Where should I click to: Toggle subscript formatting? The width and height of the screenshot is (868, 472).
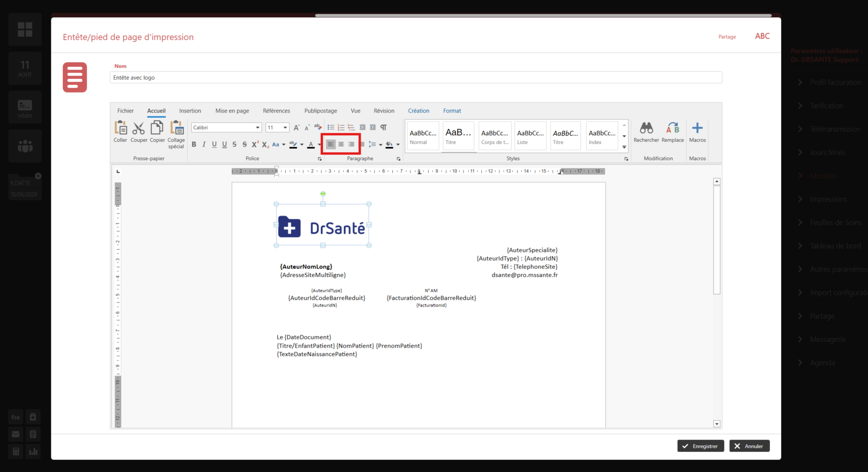coord(265,145)
